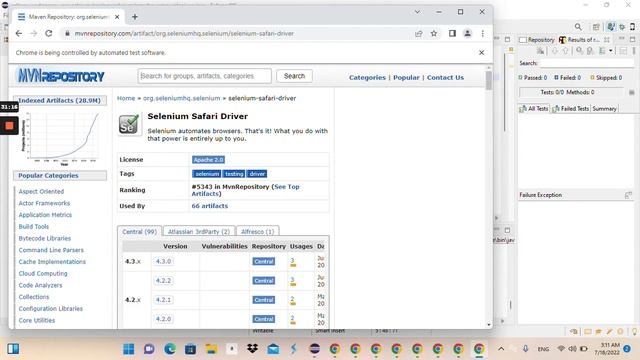Open Chrome three-dot menu

coord(482,33)
